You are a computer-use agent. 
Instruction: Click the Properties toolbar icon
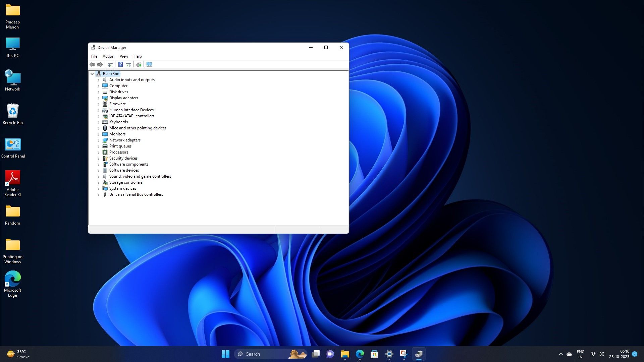click(129, 64)
